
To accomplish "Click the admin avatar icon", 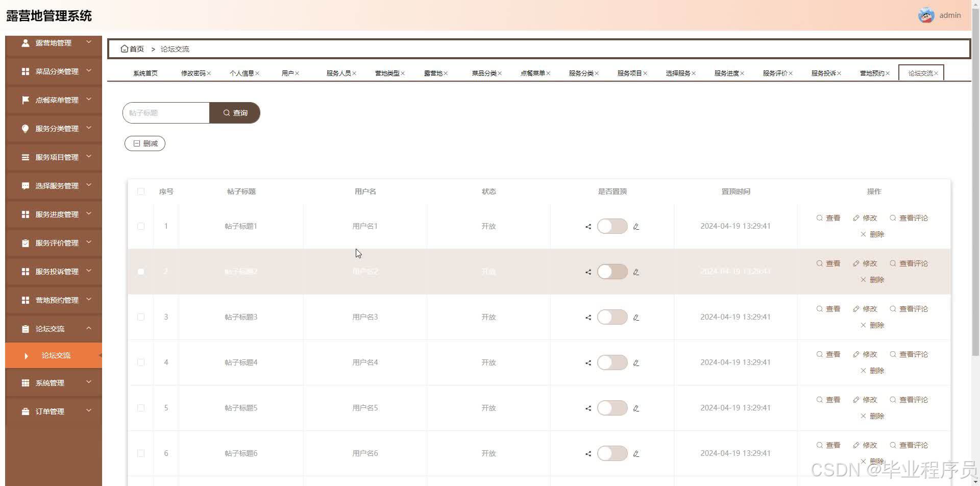I will [926, 15].
